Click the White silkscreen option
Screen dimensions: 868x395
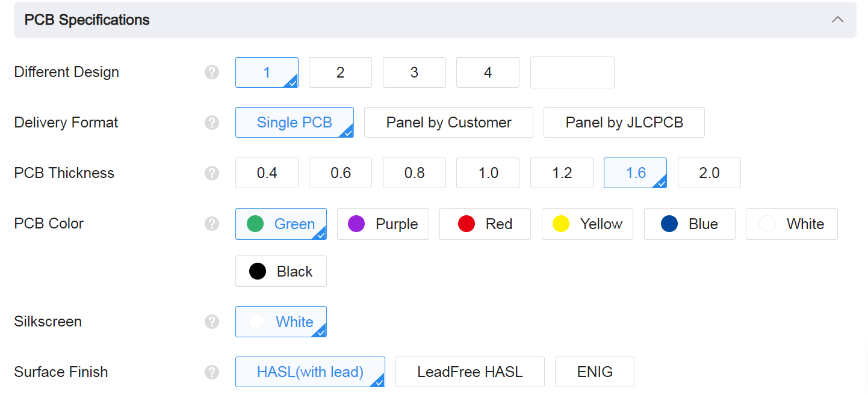coord(281,322)
